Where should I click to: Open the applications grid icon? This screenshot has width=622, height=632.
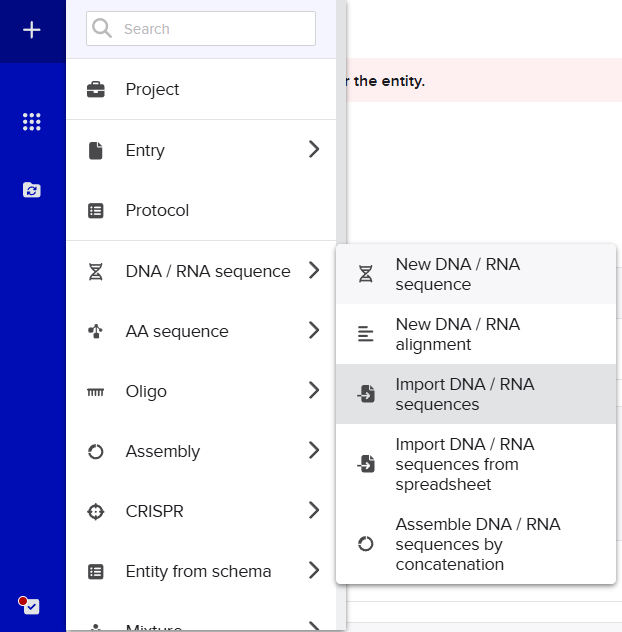click(32, 122)
